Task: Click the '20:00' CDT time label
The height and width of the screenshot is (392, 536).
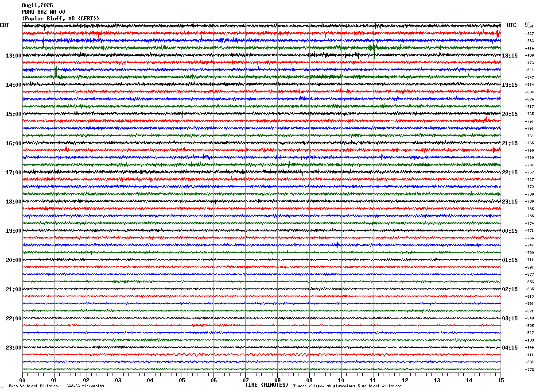Action: point(14,260)
